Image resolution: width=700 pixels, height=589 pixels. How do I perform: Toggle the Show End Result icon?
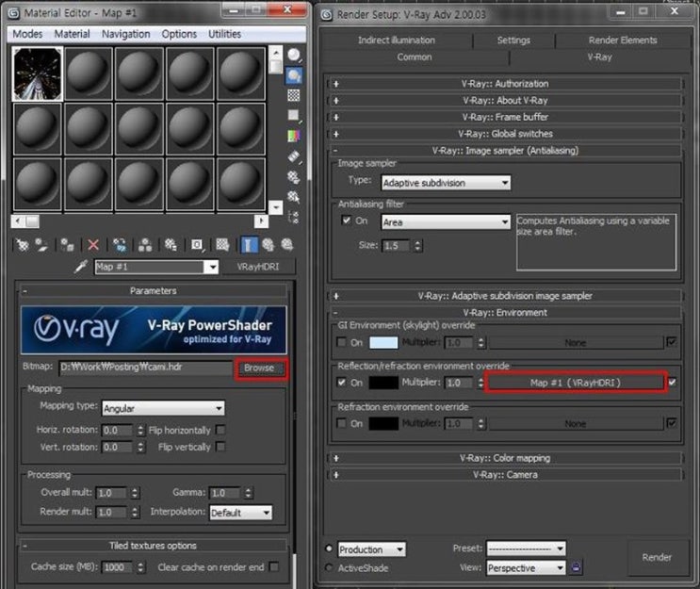coord(249,245)
